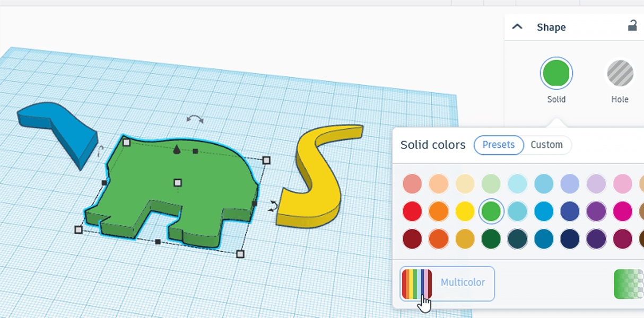This screenshot has height=318, width=644.
Task: Click the top-right corner resize handle of the green shape
Action: (x=266, y=160)
